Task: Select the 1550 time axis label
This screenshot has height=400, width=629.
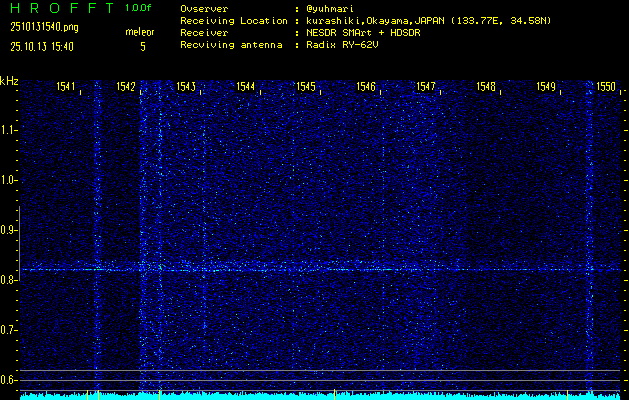Action: pyautogui.click(x=606, y=86)
